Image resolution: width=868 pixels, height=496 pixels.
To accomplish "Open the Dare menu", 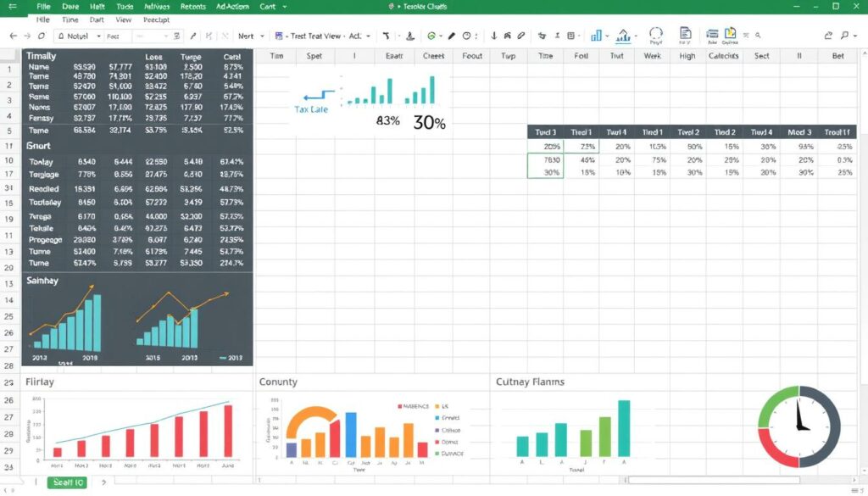I will click(70, 7).
